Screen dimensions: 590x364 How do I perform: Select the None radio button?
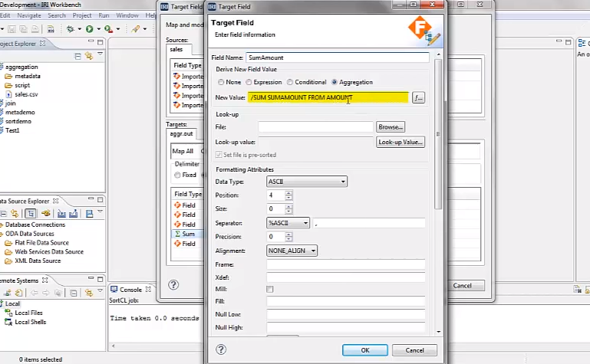(x=221, y=82)
